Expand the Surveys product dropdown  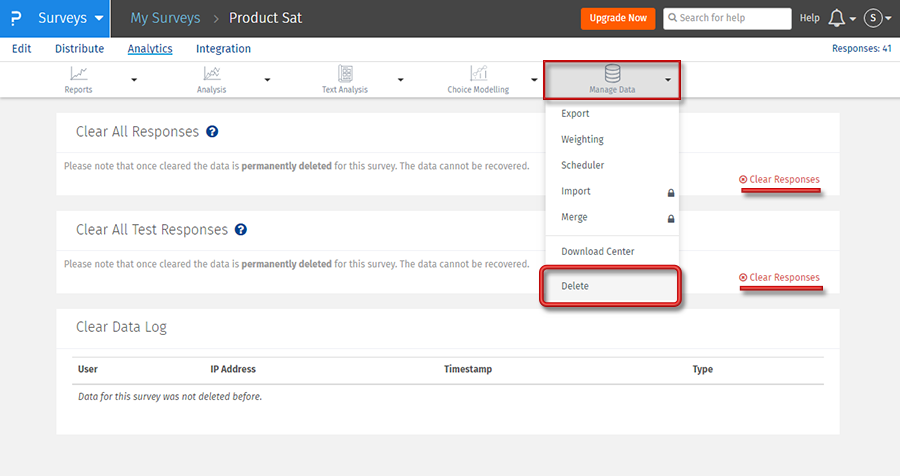click(x=70, y=18)
